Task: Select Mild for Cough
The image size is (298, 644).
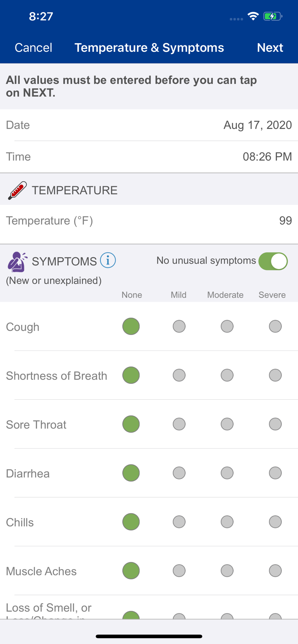Action: pyautogui.click(x=179, y=326)
